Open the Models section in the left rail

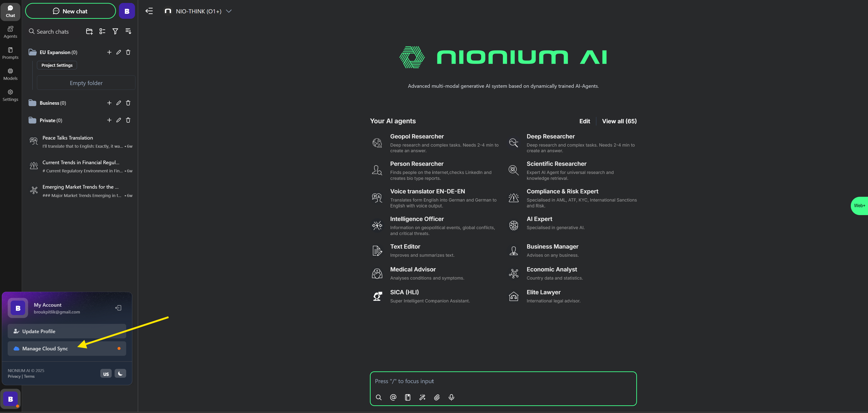tap(10, 74)
